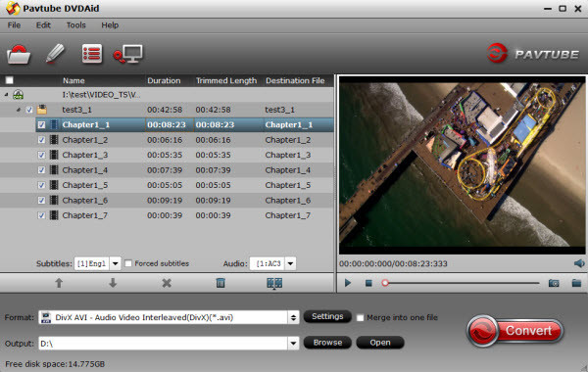Mute the preview speaker icon

coord(579,263)
